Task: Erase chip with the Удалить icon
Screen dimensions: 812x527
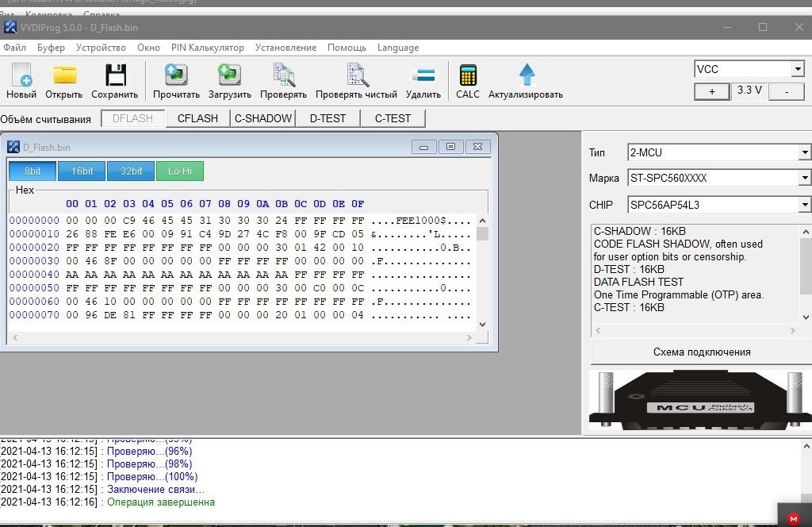Action: [x=423, y=75]
